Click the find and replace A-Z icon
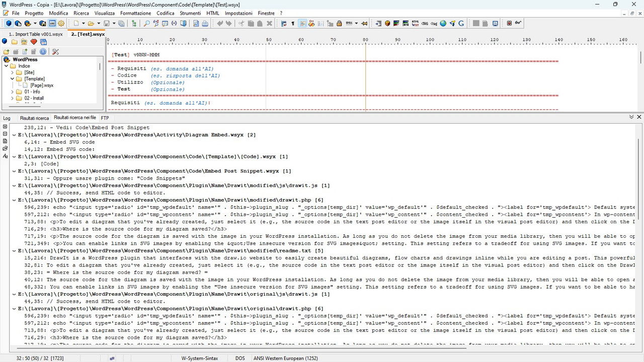 (156, 23)
